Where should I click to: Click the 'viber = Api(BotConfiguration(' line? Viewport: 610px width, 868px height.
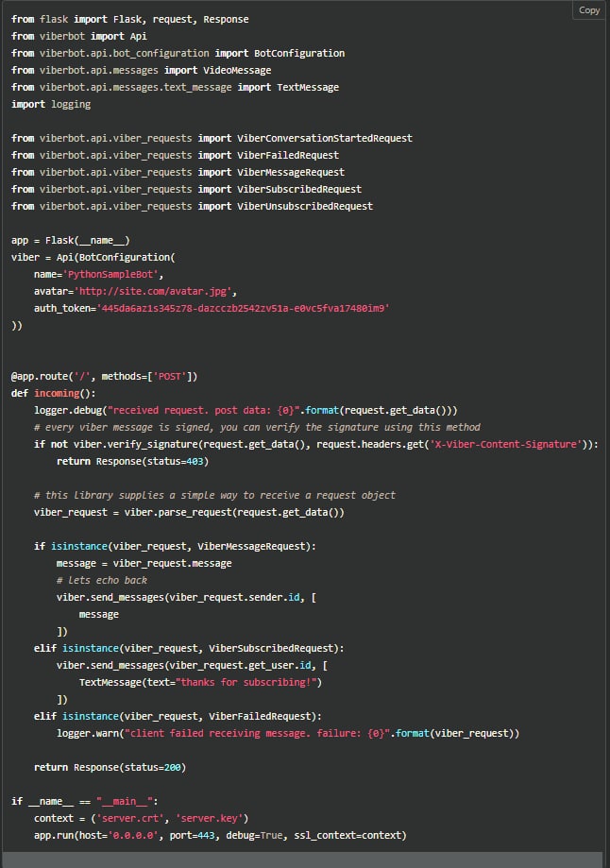tap(93, 258)
